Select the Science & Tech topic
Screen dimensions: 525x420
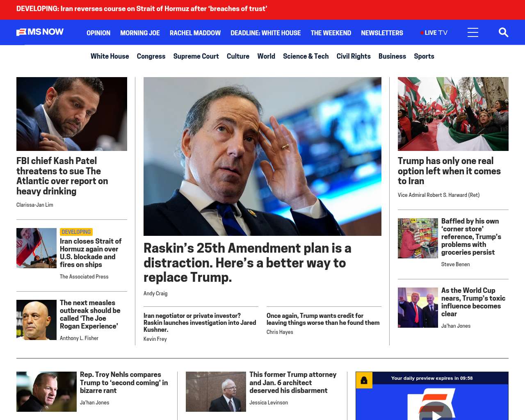click(306, 56)
